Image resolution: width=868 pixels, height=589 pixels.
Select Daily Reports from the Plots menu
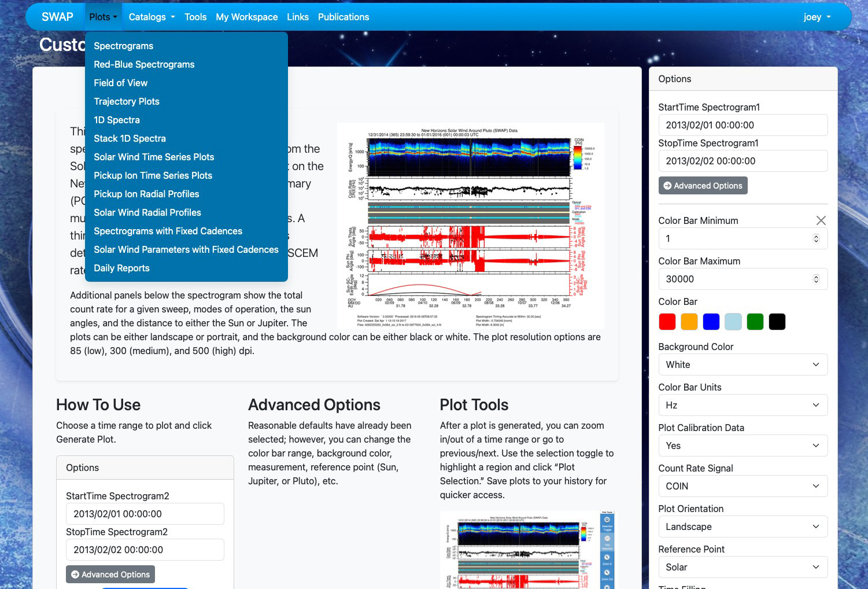coord(121,268)
